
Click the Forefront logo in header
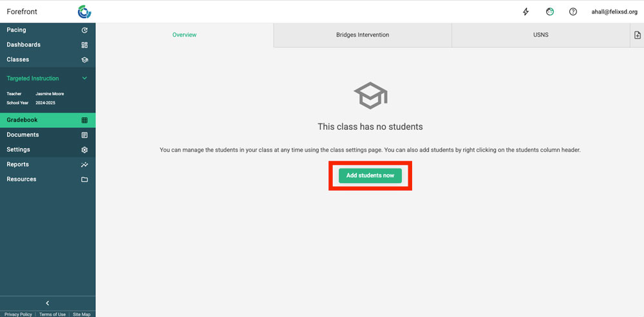(84, 12)
